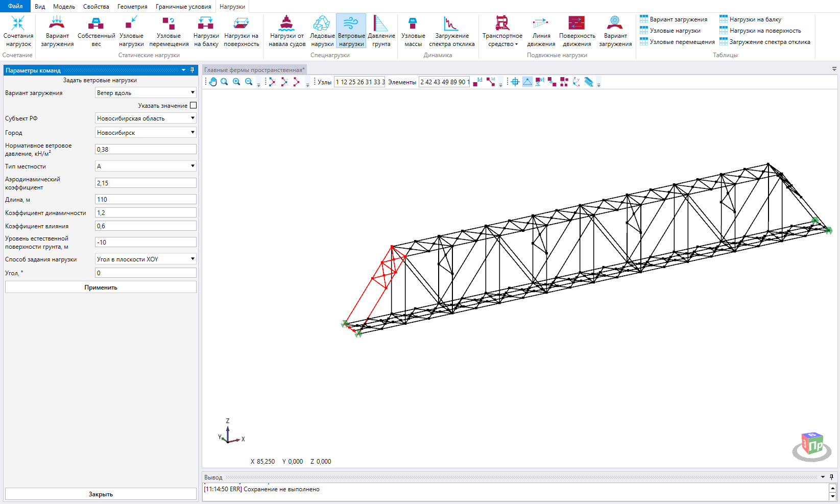This screenshot has width=840, height=504.
Task: Open the Нагрузки на поверхность table
Action: click(760, 31)
